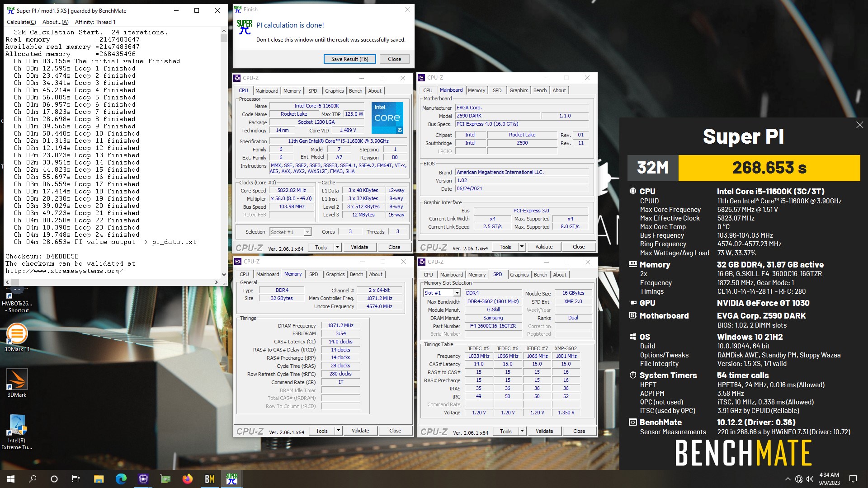Launch Firefox from the taskbar
The image size is (868, 488).
tap(187, 479)
